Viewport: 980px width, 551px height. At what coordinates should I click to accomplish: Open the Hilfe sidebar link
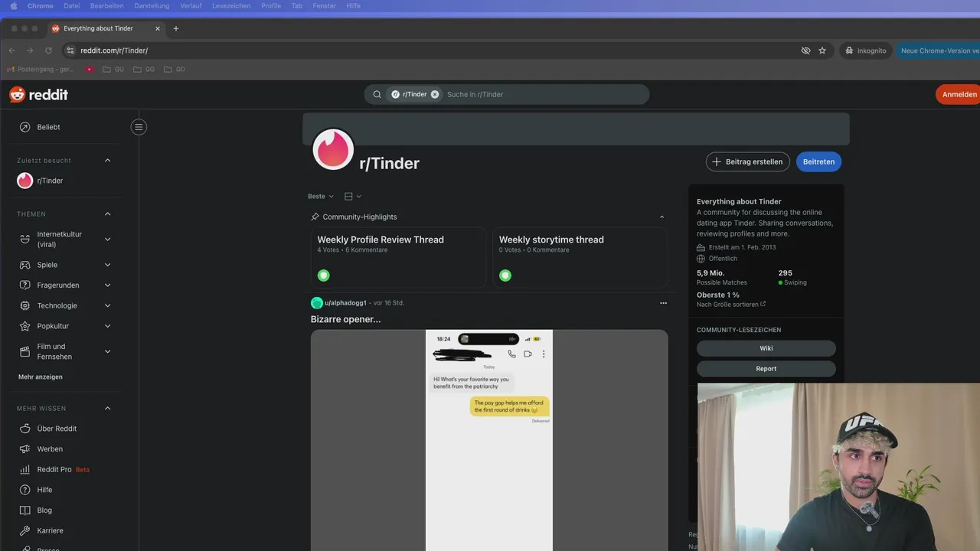[x=44, y=490]
